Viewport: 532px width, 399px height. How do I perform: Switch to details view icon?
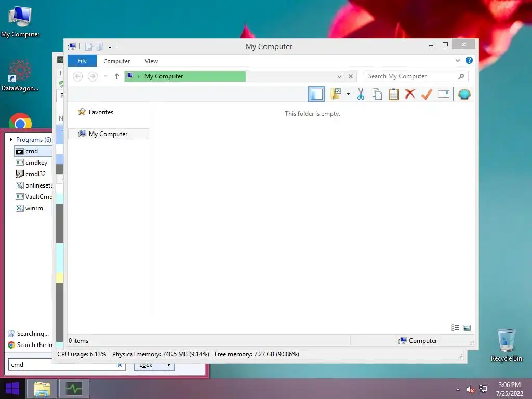[455, 327]
